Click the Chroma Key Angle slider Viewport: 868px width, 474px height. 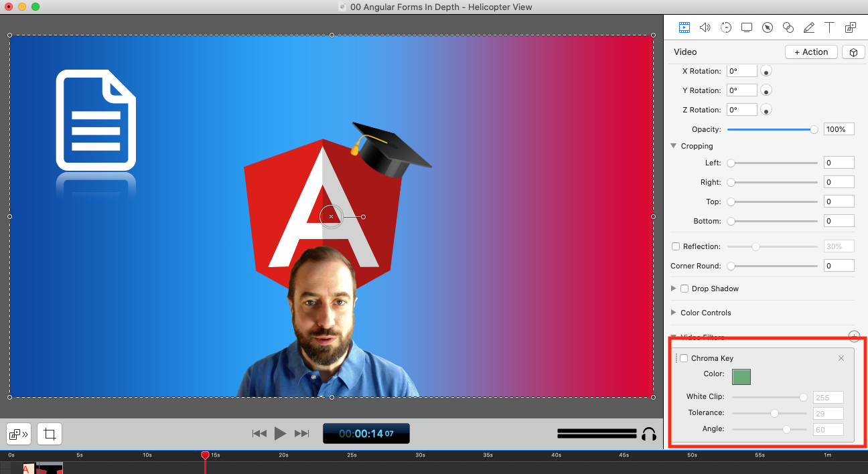pos(770,430)
